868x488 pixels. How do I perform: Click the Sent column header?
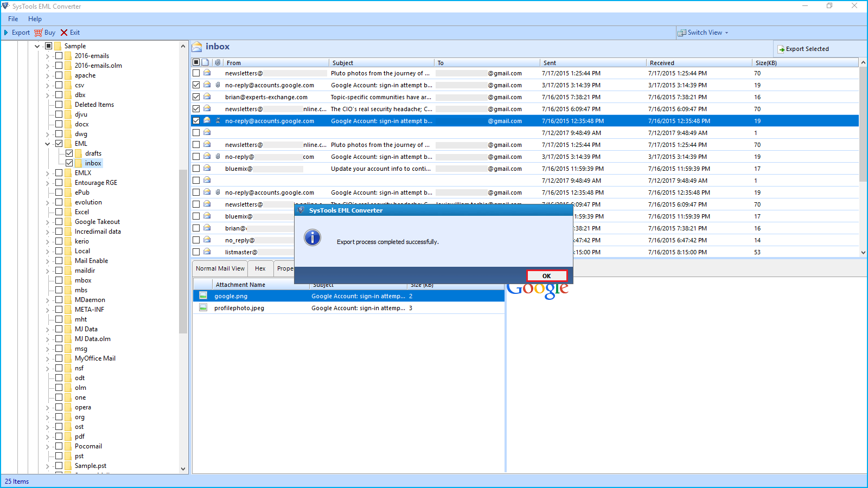point(593,63)
